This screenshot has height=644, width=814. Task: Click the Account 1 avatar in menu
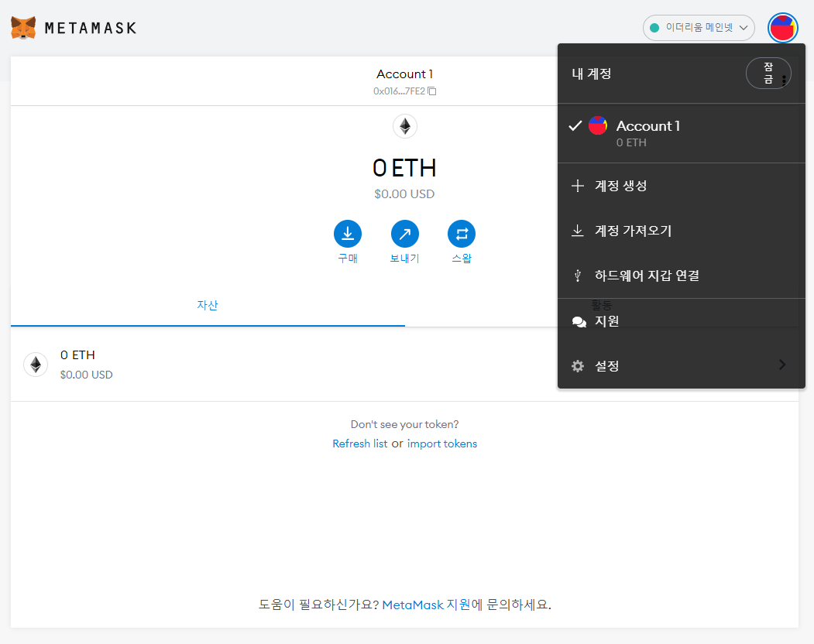[597, 125]
